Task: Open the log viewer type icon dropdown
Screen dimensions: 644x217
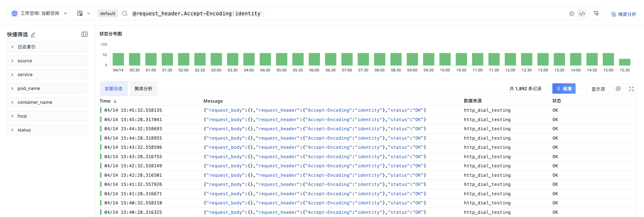Action: coord(83,13)
